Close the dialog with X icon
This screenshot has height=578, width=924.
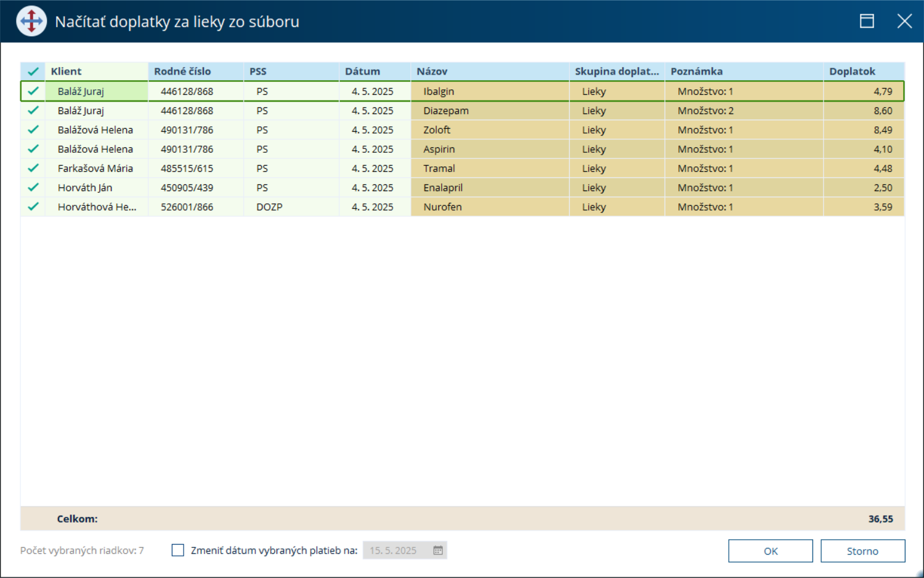[904, 22]
